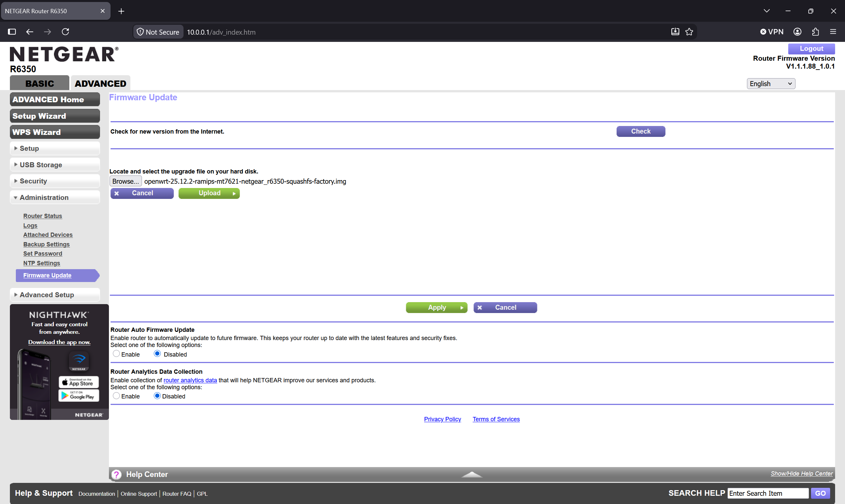Open Online Support link

point(139,494)
